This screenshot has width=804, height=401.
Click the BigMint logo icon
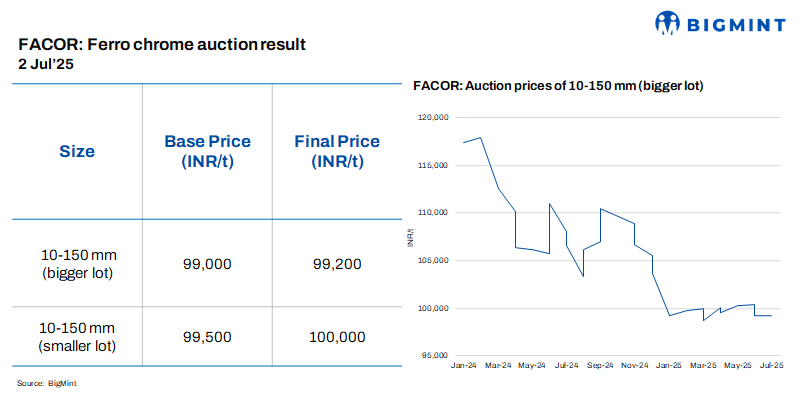[x=669, y=23]
